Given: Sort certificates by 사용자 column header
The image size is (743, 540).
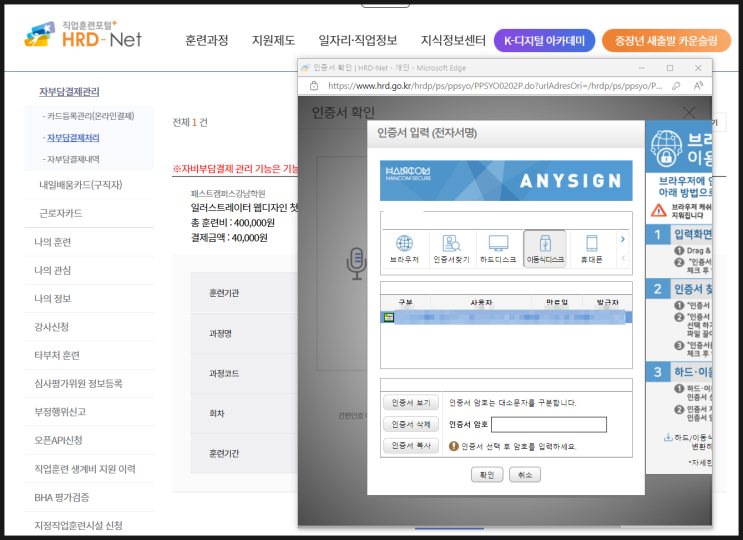Looking at the screenshot, I should pyautogui.click(x=481, y=302).
